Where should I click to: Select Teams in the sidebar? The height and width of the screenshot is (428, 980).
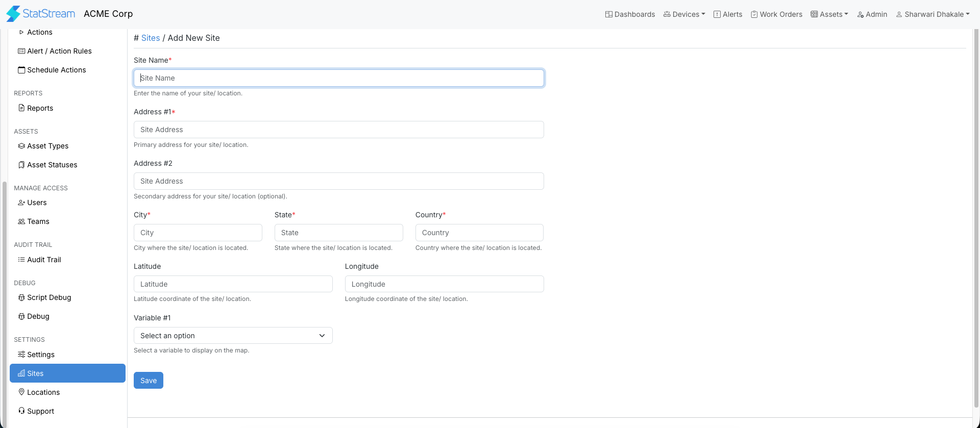(x=67, y=221)
